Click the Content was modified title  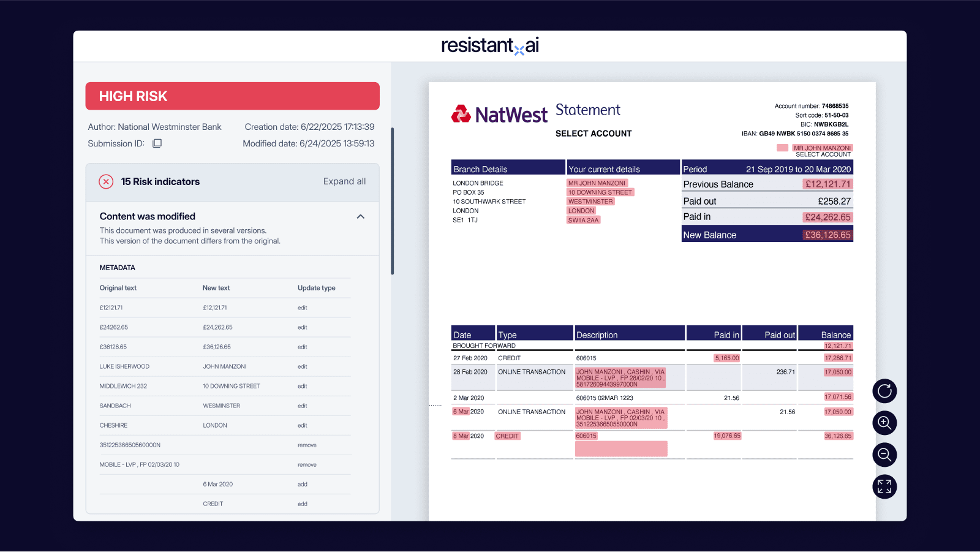148,216
